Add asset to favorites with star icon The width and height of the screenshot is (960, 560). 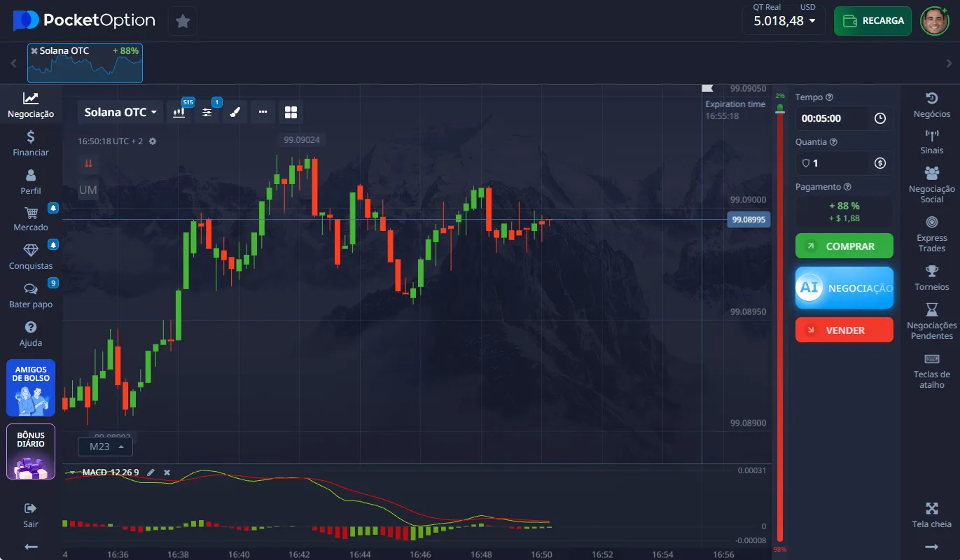click(x=183, y=21)
